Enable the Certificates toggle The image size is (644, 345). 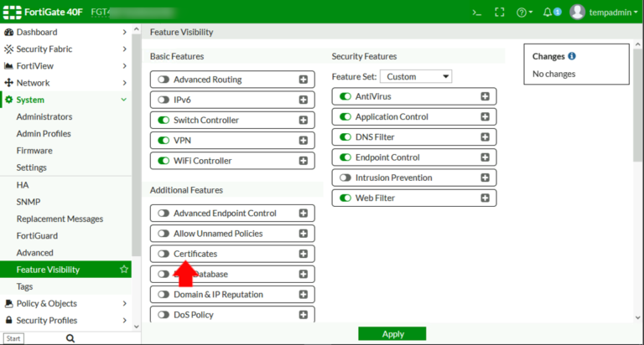click(x=164, y=254)
